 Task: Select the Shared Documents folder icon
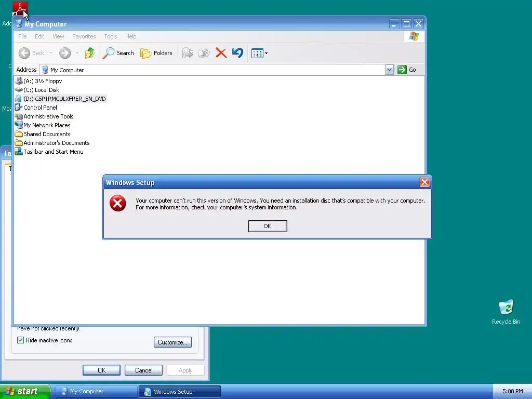click(x=19, y=134)
